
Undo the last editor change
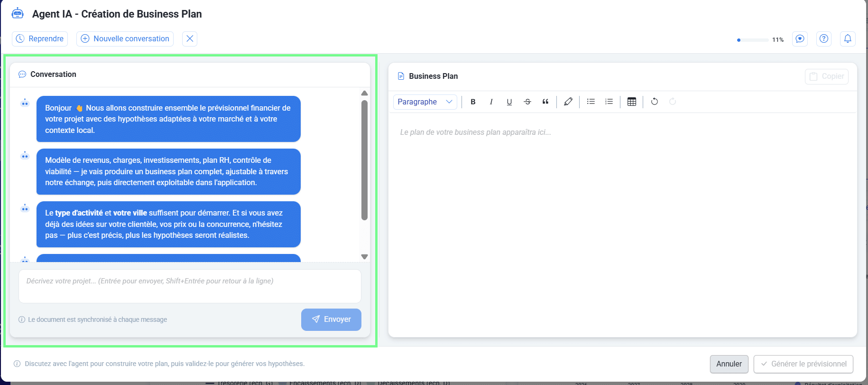tap(654, 102)
